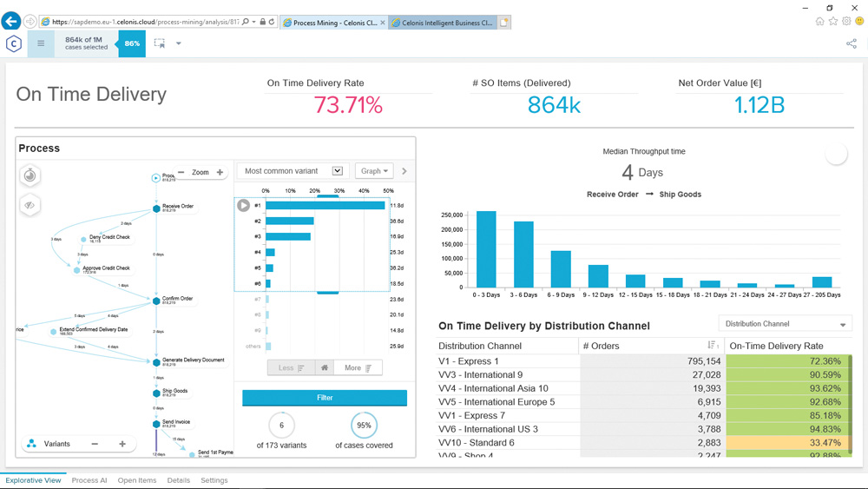Switch to the Process AI tab
The height and width of the screenshot is (489, 868).
[89, 480]
